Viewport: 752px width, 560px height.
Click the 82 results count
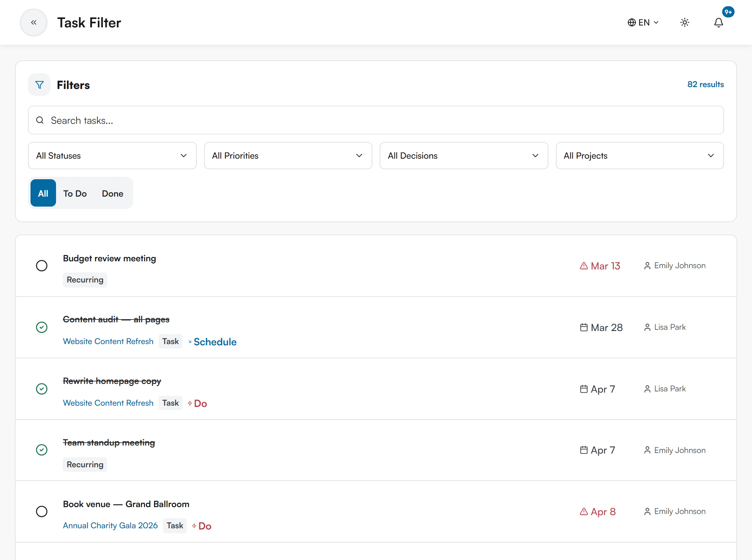tap(705, 84)
